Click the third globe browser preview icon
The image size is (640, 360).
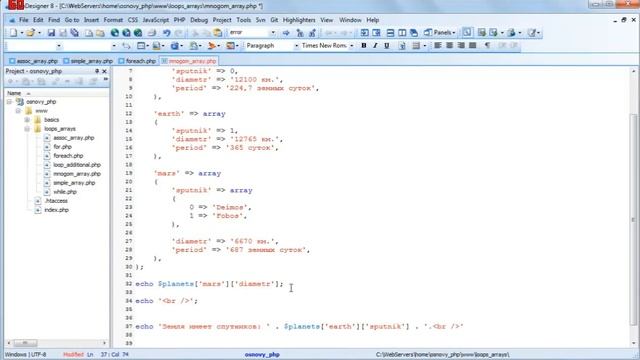[138, 33]
